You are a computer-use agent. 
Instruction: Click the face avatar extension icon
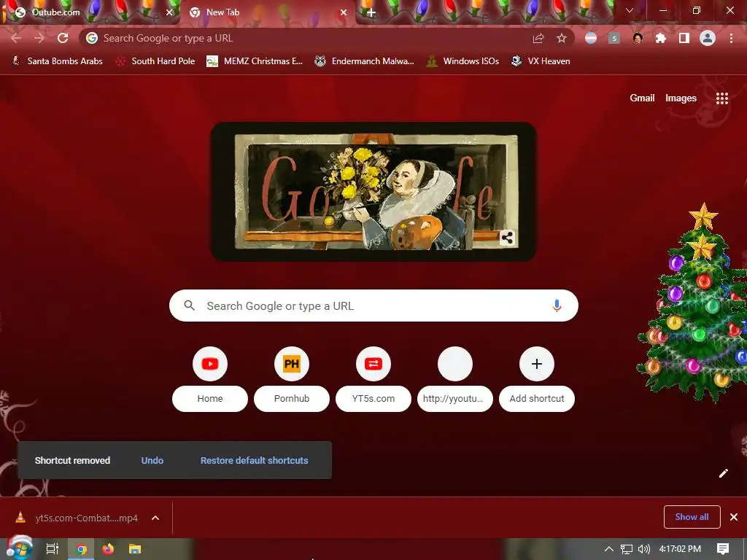point(638,38)
